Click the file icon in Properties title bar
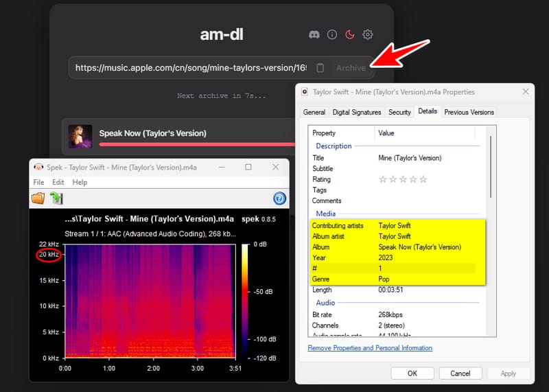This screenshot has height=392, width=549. point(305,92)
